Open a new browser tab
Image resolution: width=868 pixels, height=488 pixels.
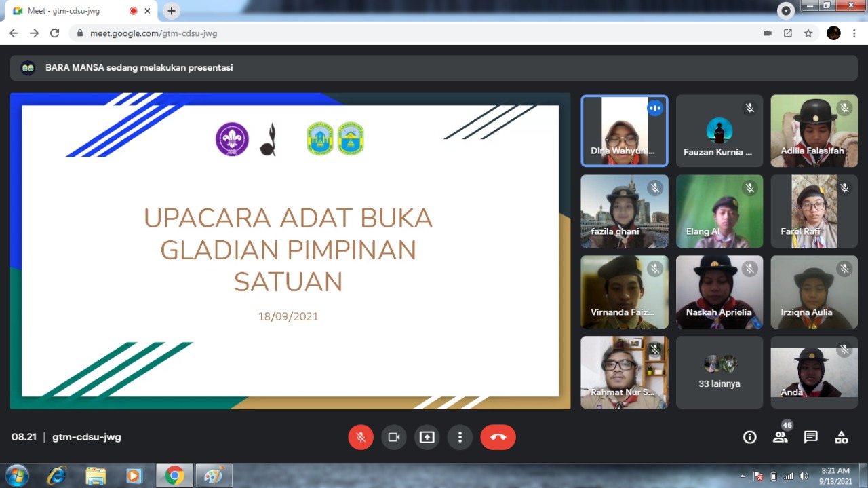pos(172,11)
